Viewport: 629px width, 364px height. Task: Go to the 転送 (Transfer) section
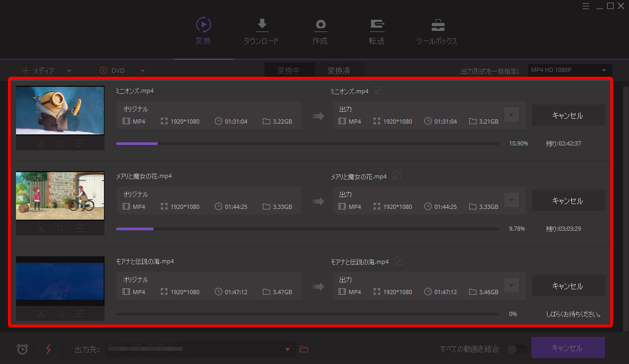377,31
